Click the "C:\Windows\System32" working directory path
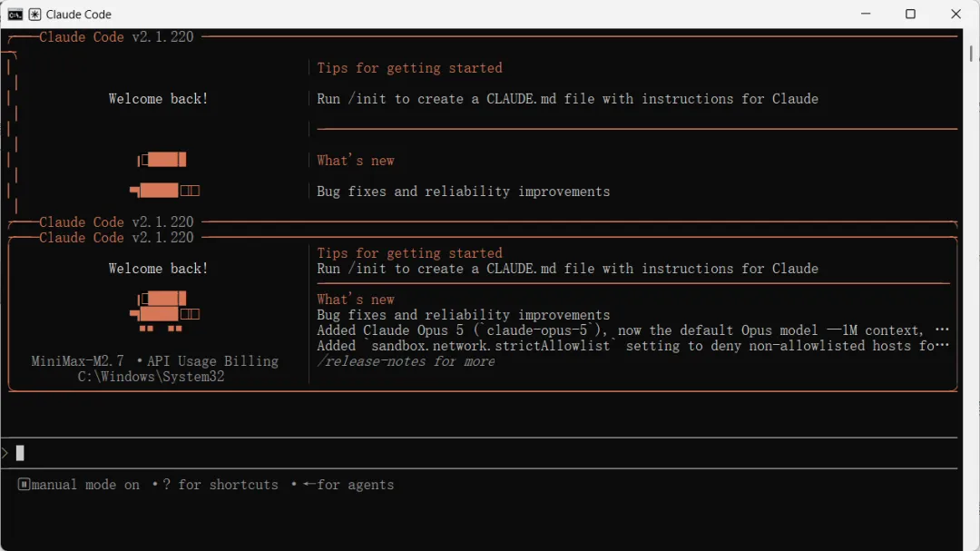 point(152,377)
